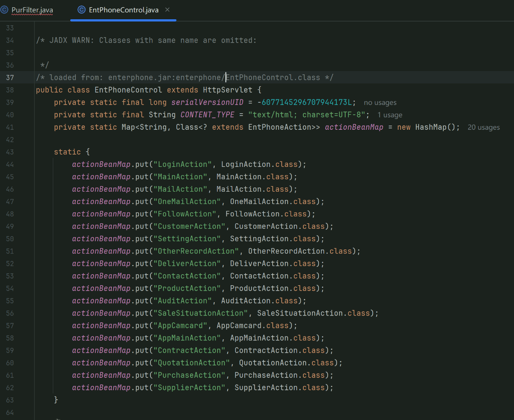
Task: Click the 'no usages' hint for serialVersionUID
Action: 380,103
